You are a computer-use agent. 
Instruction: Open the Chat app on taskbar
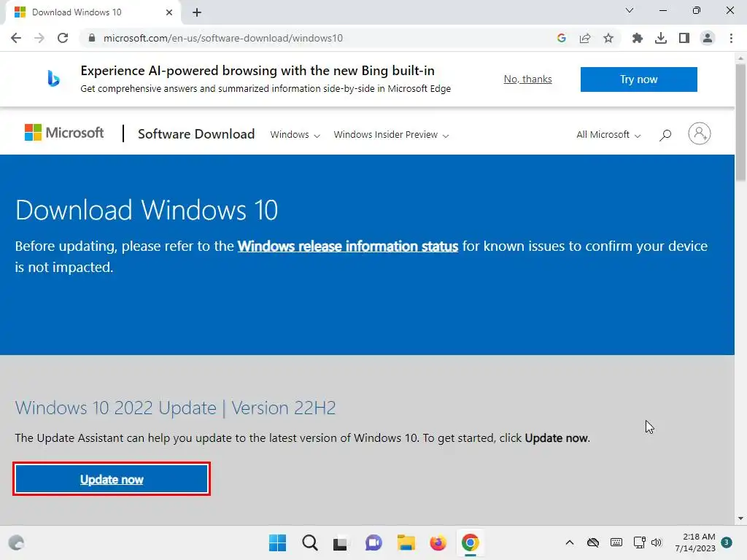click(373, 542)
